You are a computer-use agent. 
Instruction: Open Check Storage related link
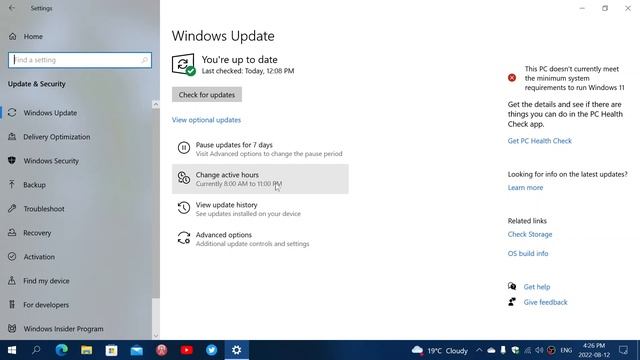point(530,234)
